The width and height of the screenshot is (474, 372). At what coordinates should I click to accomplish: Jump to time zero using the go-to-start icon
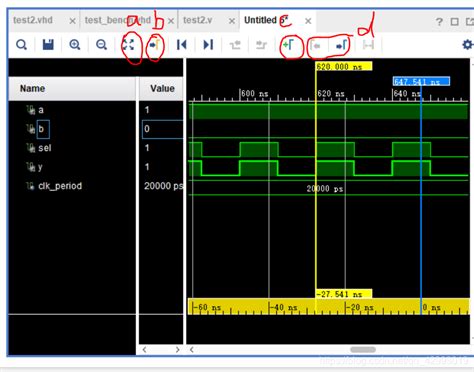pyautogui.click(x=182, y=45)
